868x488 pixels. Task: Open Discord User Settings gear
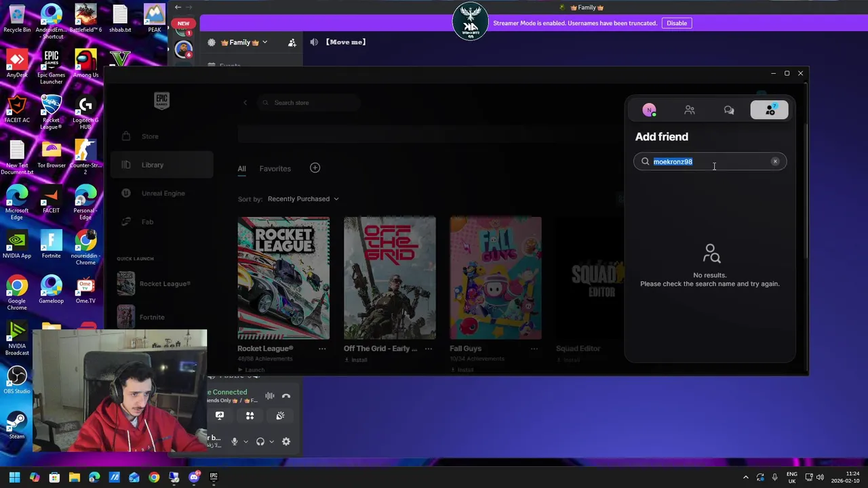click(x=286, y=441)
